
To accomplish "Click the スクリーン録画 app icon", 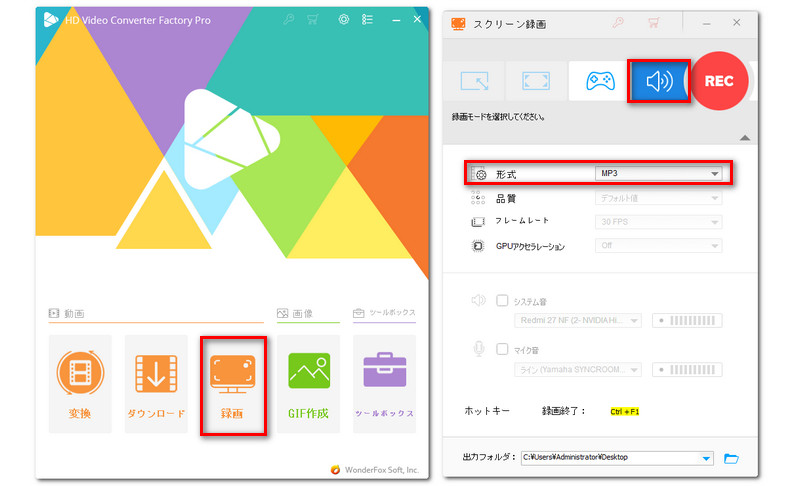I will click(x=458, y=24).
